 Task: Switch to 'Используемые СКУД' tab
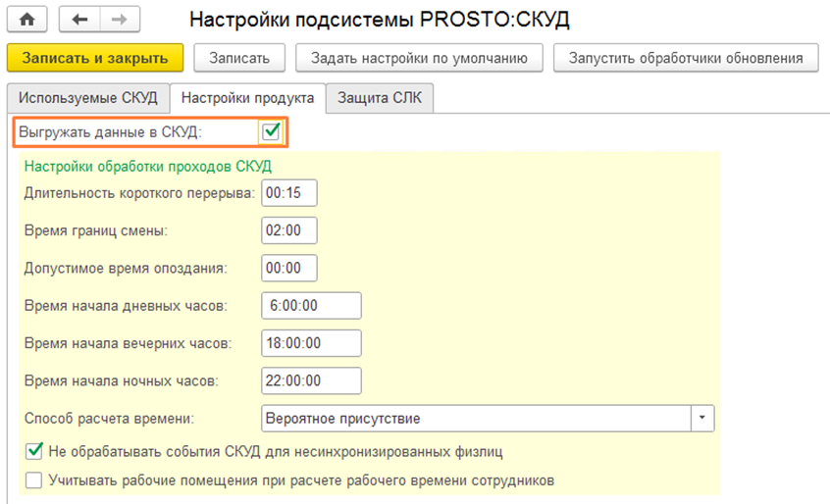tap(87, 98)
